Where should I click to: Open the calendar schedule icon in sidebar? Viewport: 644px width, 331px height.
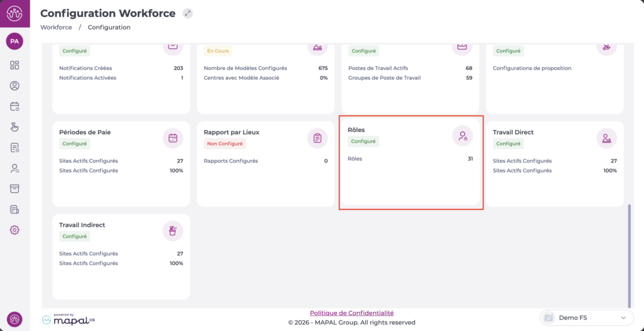tap(14, 106)
